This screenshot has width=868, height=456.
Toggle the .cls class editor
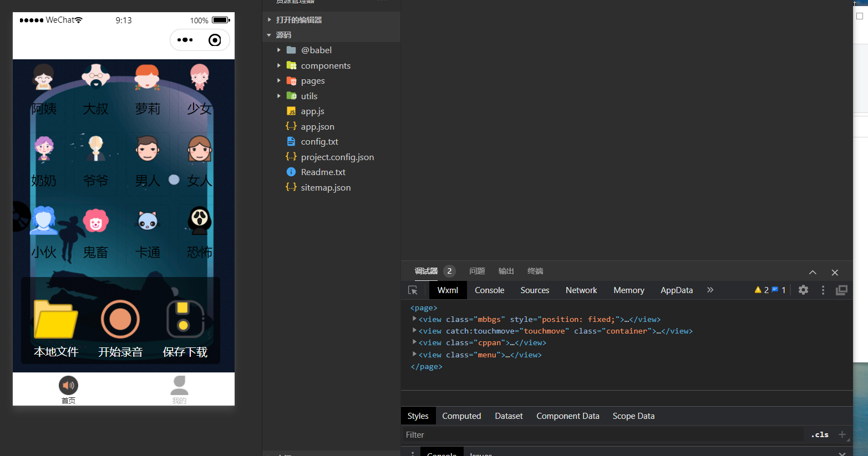(819, 435)
